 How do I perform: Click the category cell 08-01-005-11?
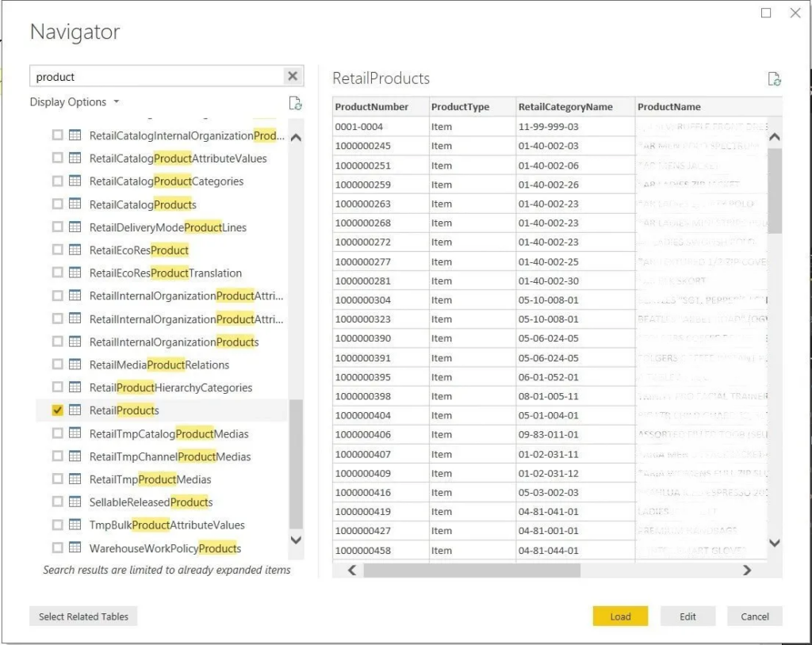576,396
